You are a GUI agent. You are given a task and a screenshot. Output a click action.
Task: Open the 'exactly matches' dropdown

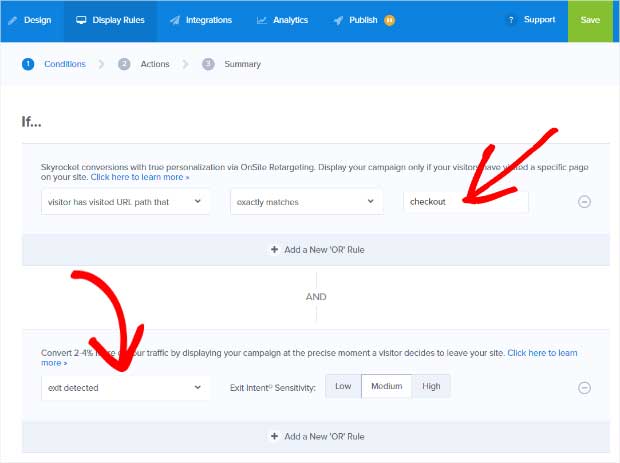(x=306, y=201)
